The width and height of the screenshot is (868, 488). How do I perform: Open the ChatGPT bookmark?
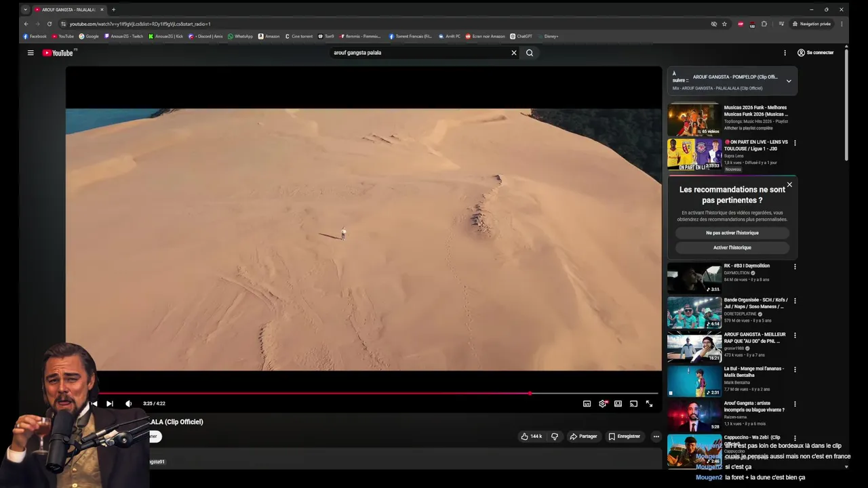click(x=521, y=37)
